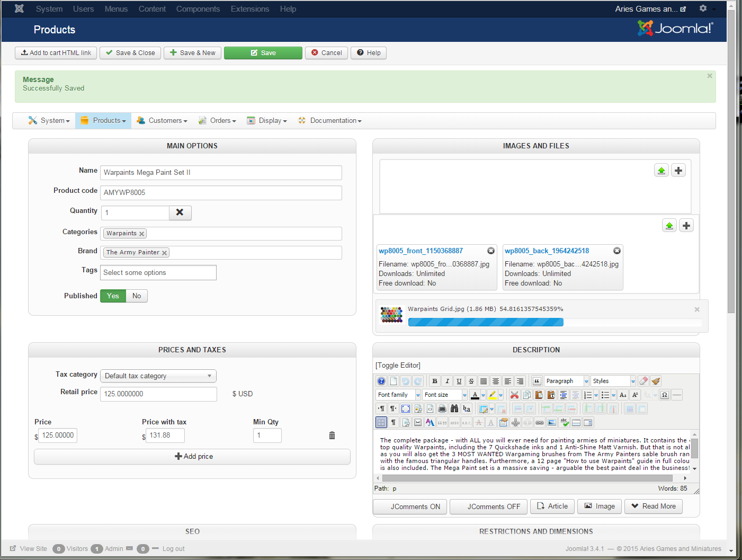Click the anchor icon in the editor
The image size is (742, 560).
[515, 422]
